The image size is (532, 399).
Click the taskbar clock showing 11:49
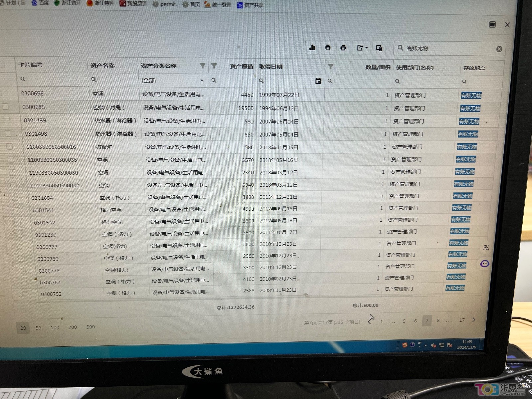tap(467, 344)
